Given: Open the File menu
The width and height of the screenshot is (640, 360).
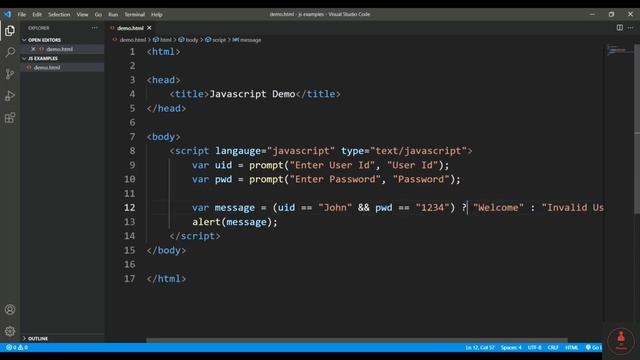Looking at the screenshot, I should click(x=22, y=14).
